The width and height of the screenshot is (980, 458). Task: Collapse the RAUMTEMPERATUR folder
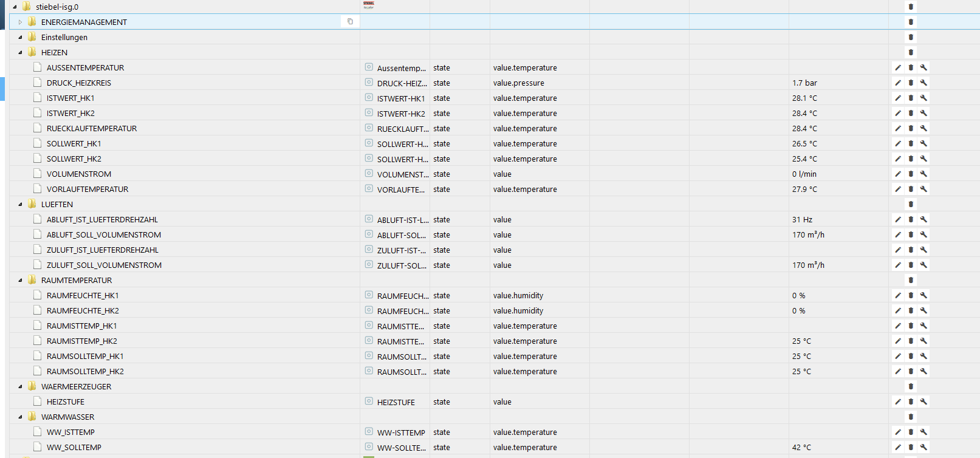pyautogui.click(x=20, y=280)
